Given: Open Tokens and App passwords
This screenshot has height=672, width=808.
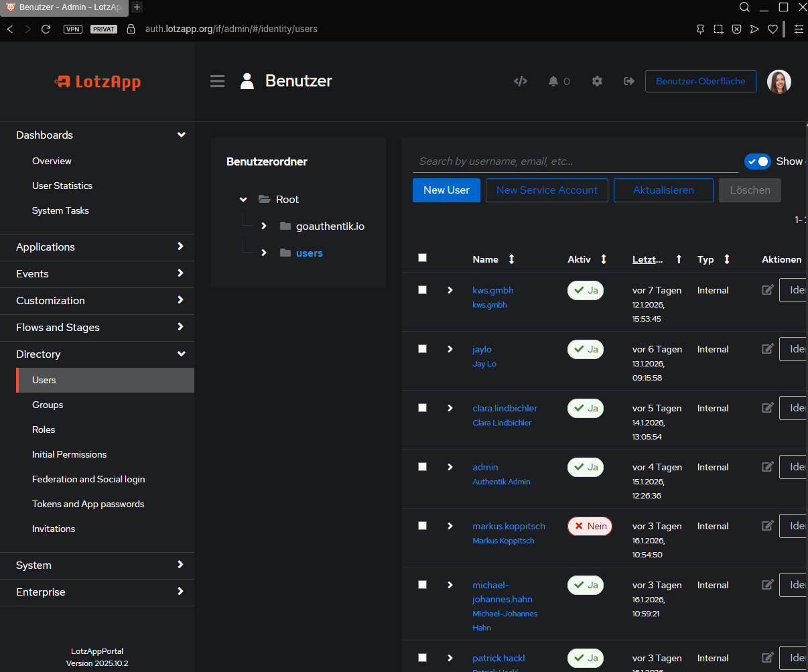Looking at the screenshot, I should click(x=88, y=504).
